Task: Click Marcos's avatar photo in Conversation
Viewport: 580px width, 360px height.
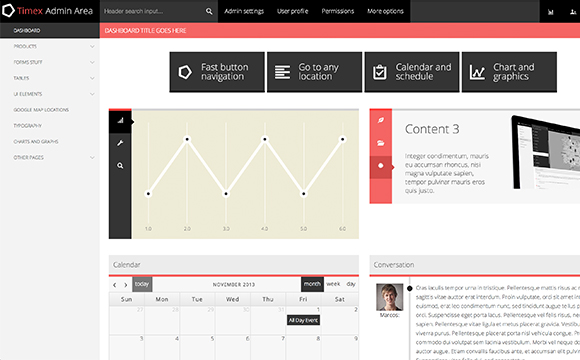Action: pyautogui.click(x=390, y=297)
